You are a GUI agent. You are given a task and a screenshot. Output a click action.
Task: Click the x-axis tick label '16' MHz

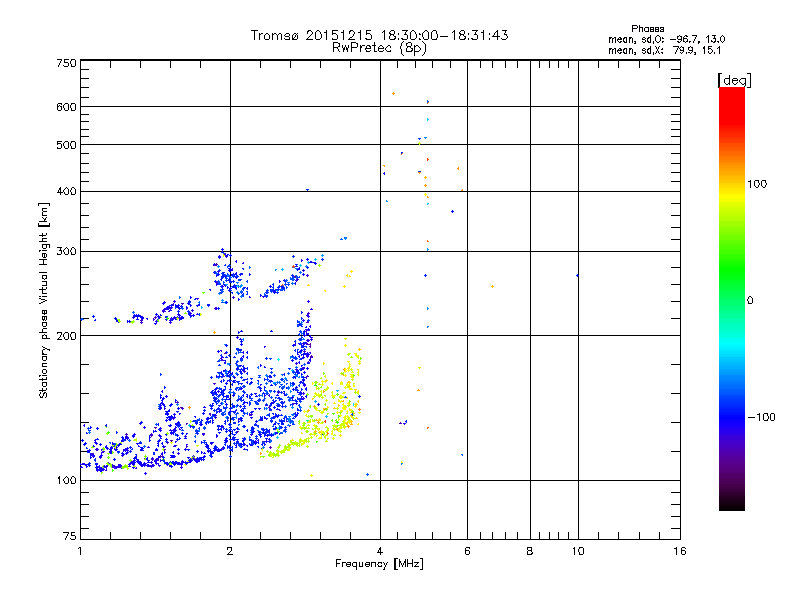[x=680, y=551]
